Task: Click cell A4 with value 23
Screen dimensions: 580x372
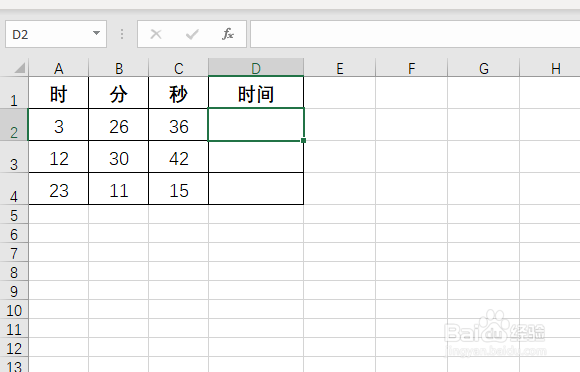Action: pyautogui.click(x=58, y=189)
